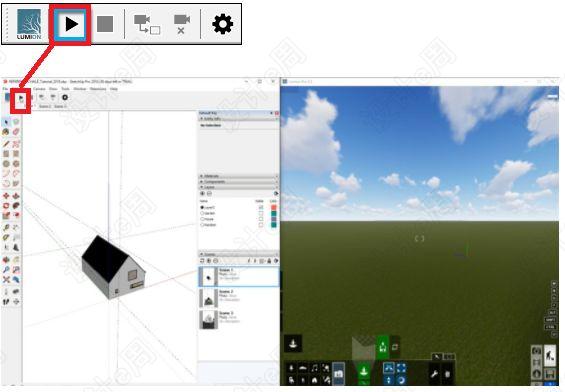Pick the Paint Bucket tool

(6, 132)
